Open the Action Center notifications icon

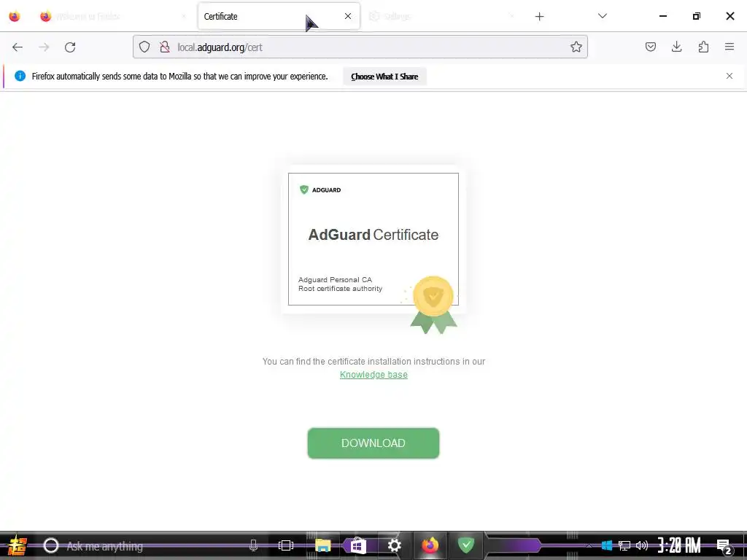pos(724,546)
